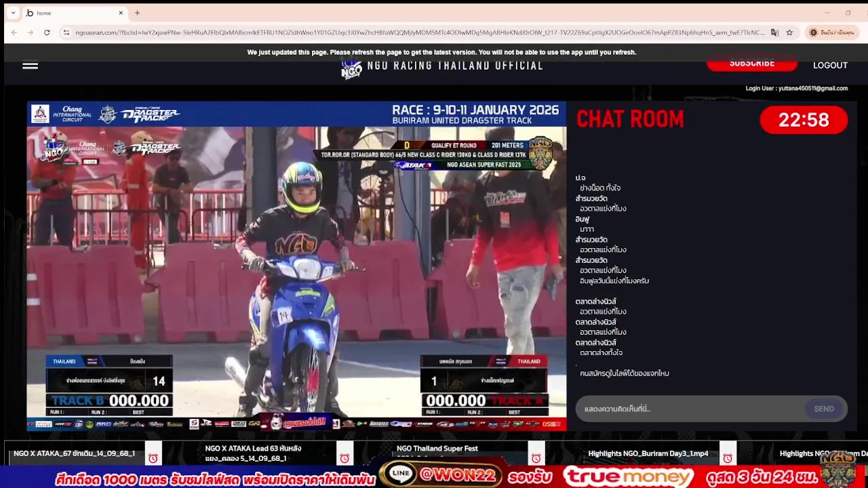Screen dimensions: 868x488
Task: Open site information icon in address bar
Action: (x=66, y=33)
